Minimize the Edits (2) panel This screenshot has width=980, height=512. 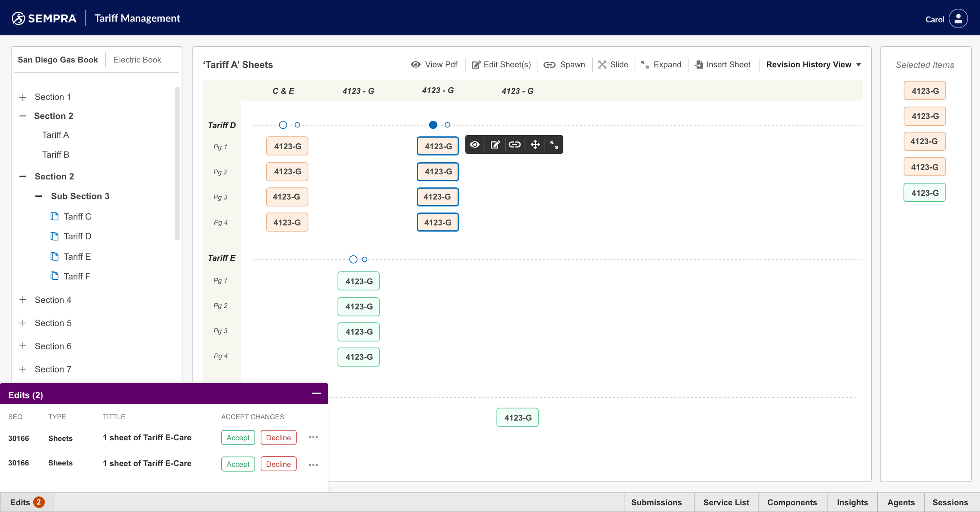(316, 394)
